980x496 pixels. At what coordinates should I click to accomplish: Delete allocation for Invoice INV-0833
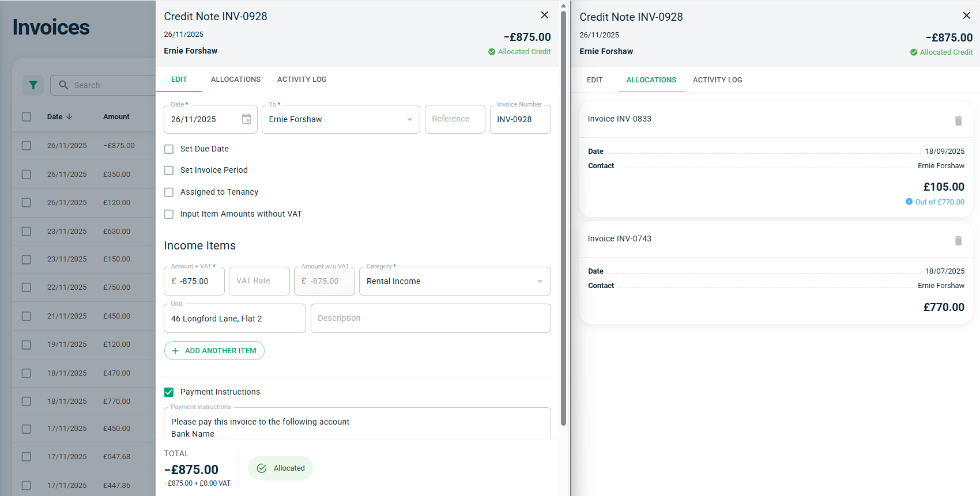pos(958,121)
